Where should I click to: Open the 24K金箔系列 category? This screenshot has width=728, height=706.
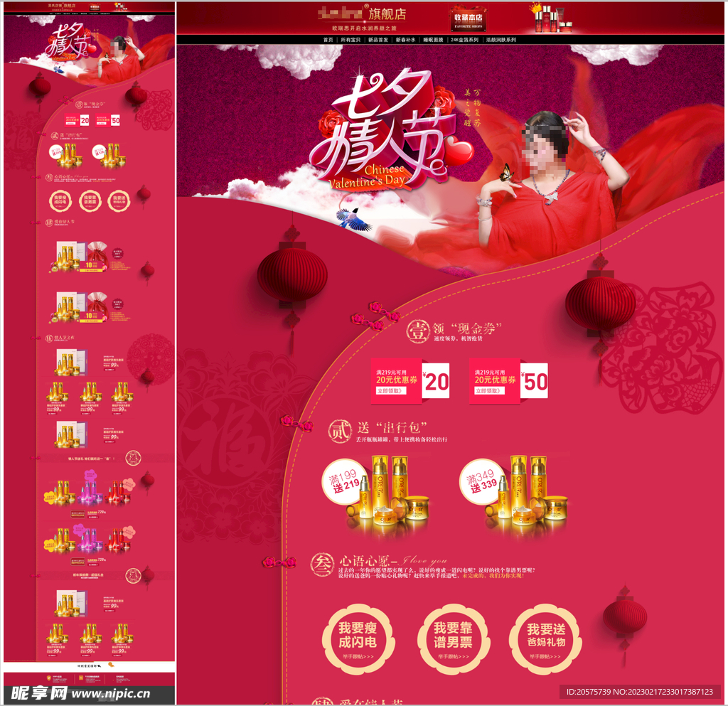[464, 40]
